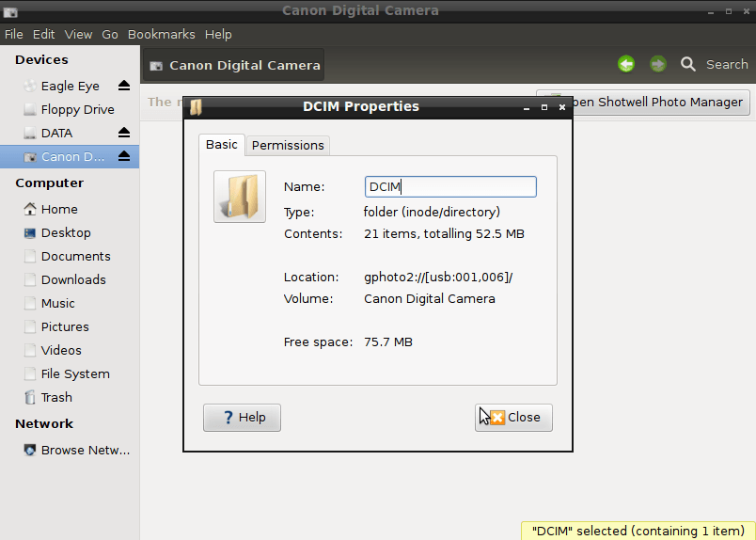756x540 pixels.
Task: Eject the DATA volume
Action: point(124,133)
